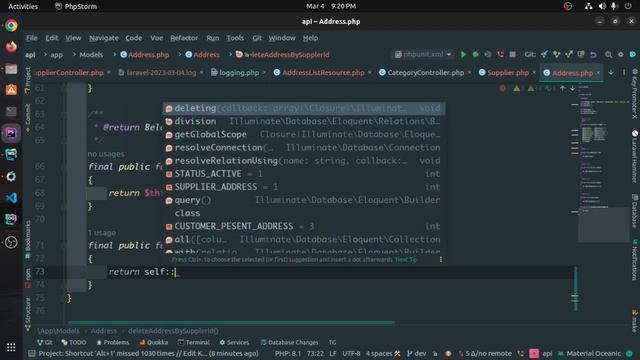Switch to the AddressListResource.php tab
Image resolution: width=640 pixels, height=360 pixels.
pyautogui.click(x=323, y=73)
